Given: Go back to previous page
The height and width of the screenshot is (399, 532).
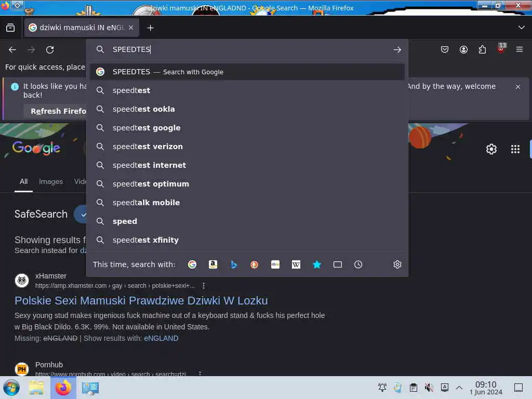Looking at the screenshot, I should (12, 50).
